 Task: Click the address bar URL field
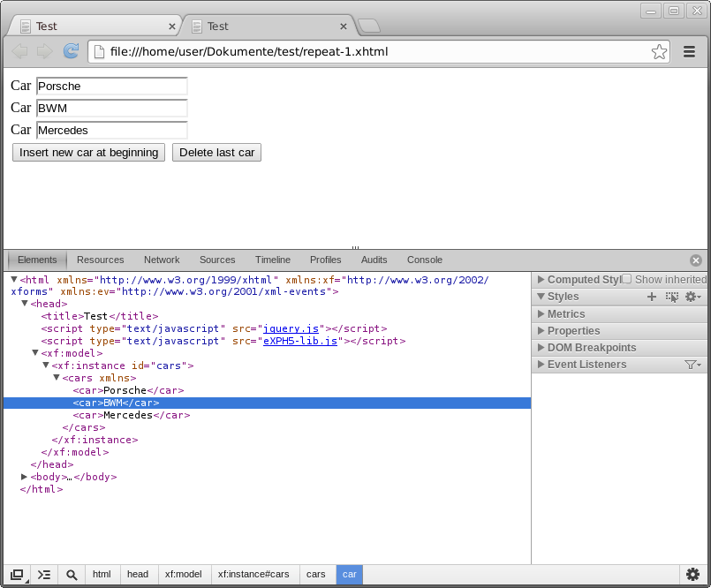(379, 52)
